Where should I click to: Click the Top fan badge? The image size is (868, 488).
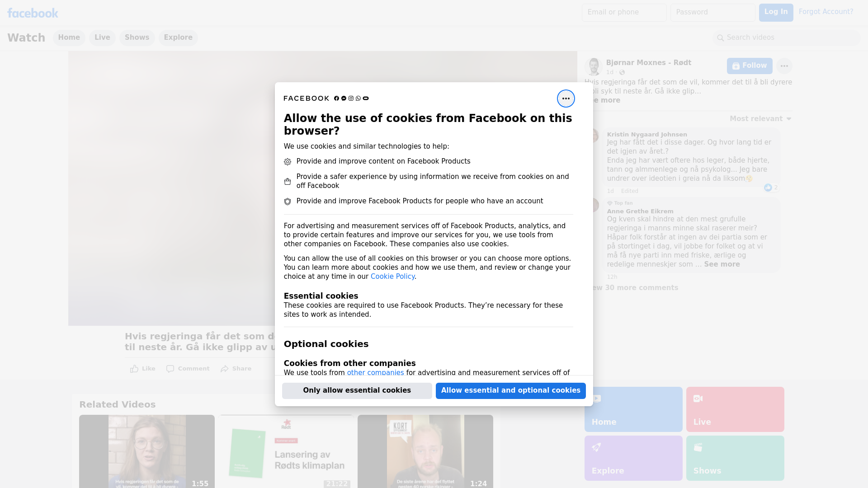tap(620, 203)
